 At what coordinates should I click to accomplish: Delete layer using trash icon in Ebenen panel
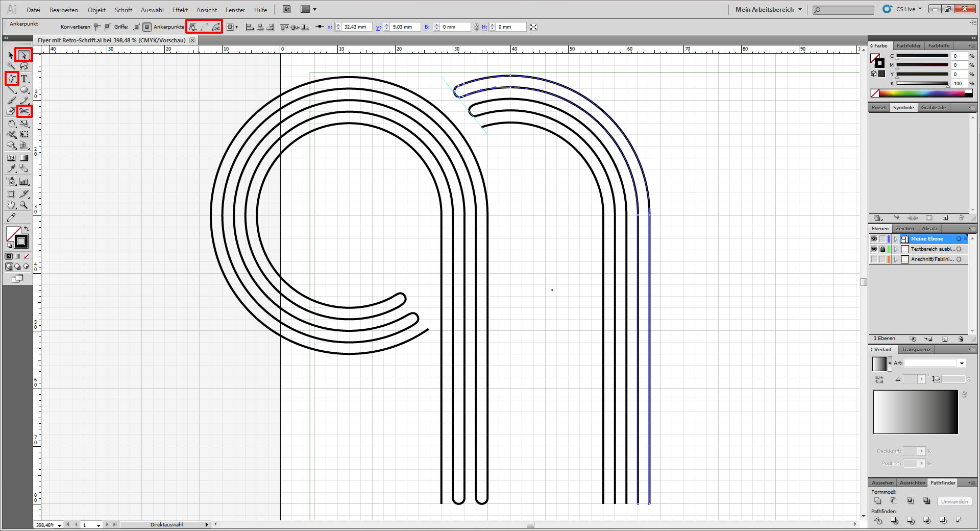coord(961,339)
